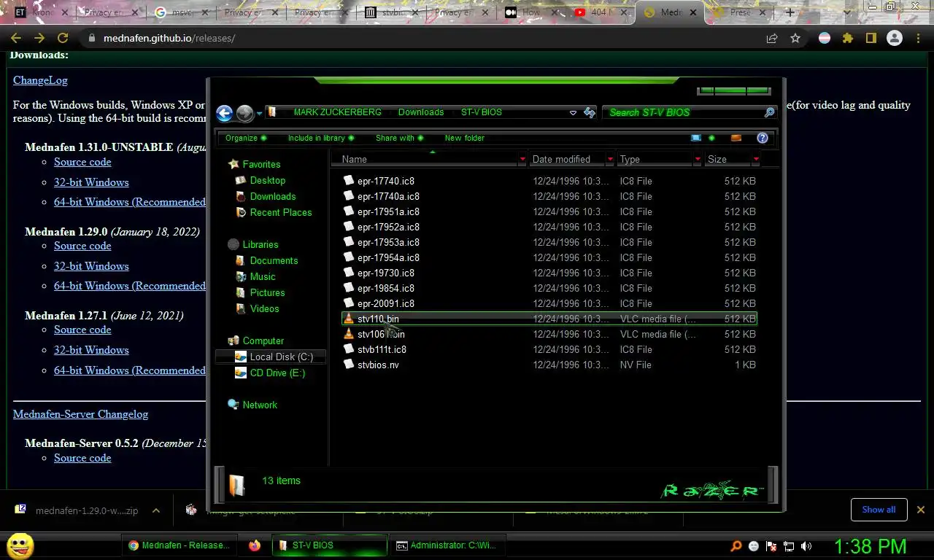Create a New folder

(x=465, y=138)
